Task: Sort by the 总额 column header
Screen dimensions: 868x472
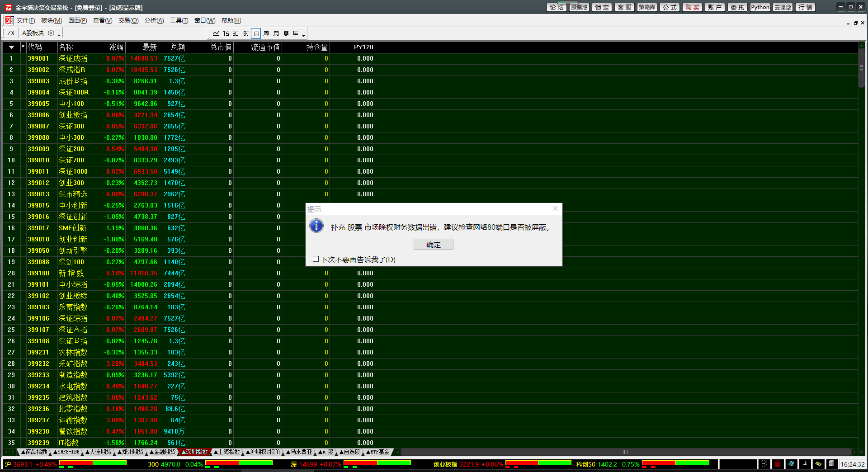Action: (x=173, y=47)
